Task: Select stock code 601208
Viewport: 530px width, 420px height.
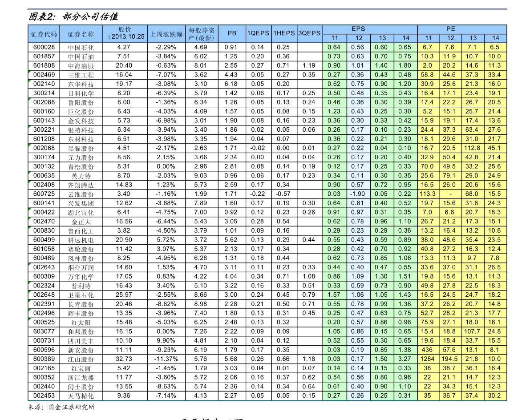Action: (x=44, y=139)
